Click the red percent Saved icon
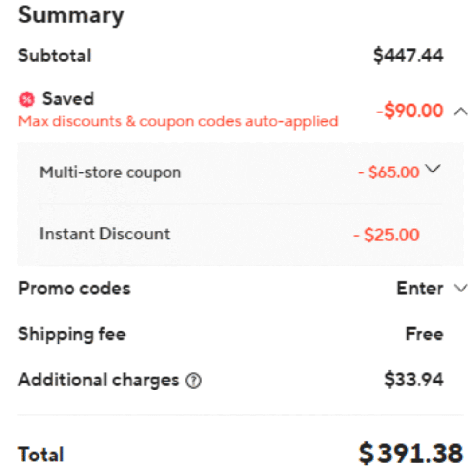Image resolution: width=473 pixels, height=476 pixels. pyautogui.click(x=27, y=99)
